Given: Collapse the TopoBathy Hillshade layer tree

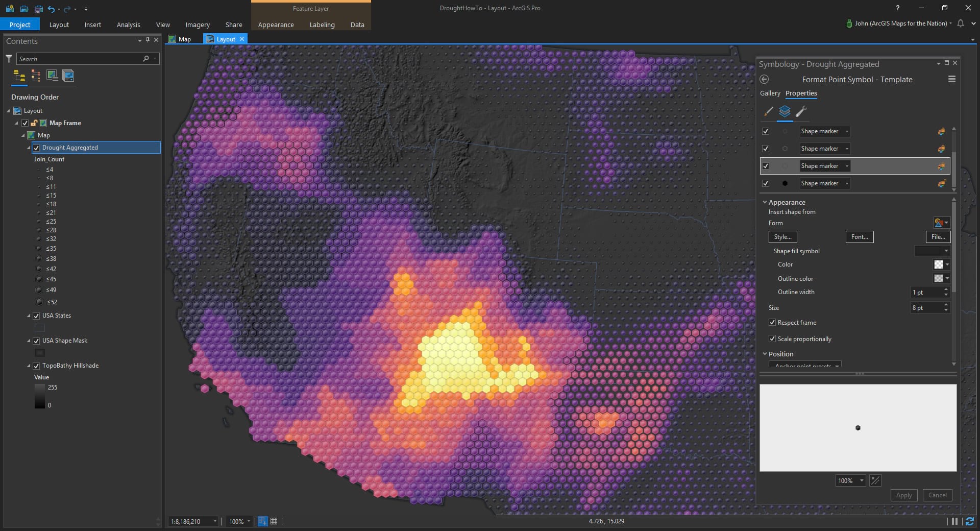Looking at the screenshot, I should [x=29, y=366].
